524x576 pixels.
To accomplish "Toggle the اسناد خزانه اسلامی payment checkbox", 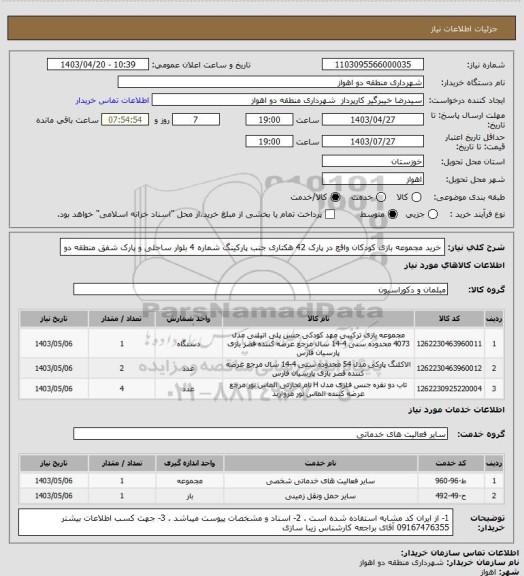I will [330, 214].
